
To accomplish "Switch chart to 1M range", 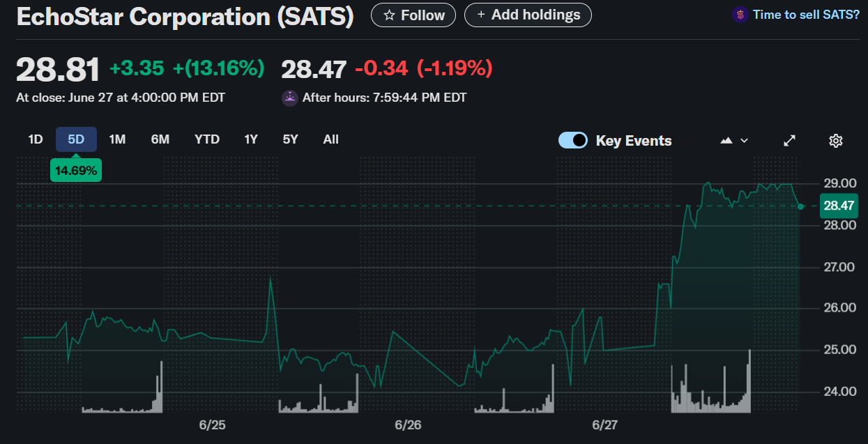I will point(117,139).
